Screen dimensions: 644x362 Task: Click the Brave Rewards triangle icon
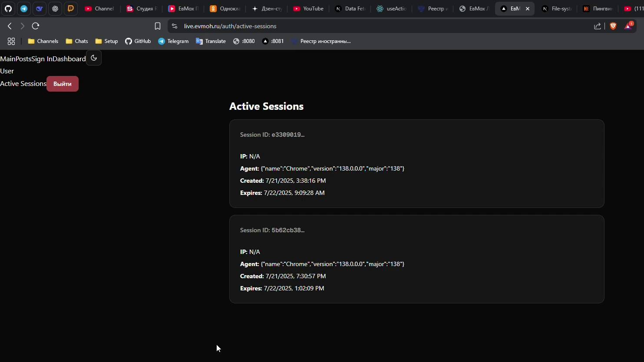[628, 26]
